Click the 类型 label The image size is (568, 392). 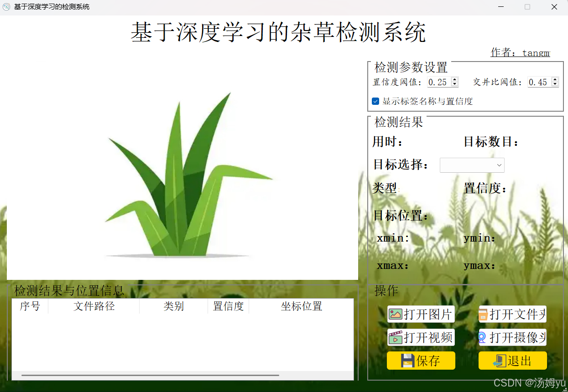[x=386, y=188]
